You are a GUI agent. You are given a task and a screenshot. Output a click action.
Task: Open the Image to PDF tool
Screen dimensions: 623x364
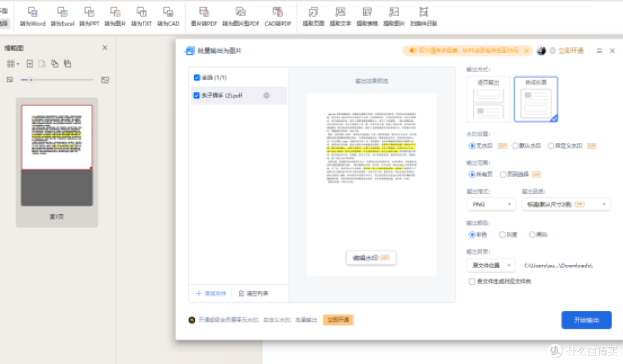click(x=204, y=16)
